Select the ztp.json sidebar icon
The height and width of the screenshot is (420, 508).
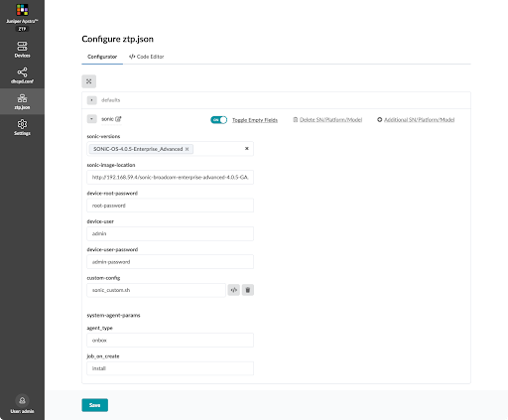(22, 101)
